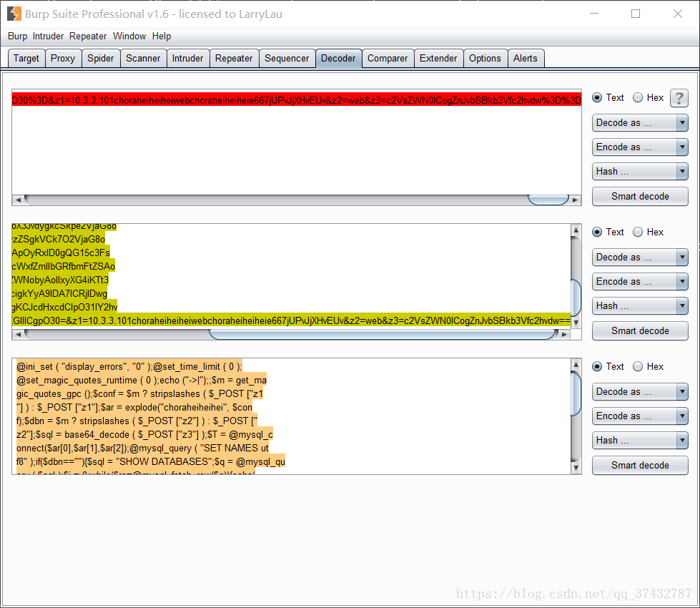
Task: Click vertical scrollbar thumb in third panel
Action: click(x=576, y=393)
